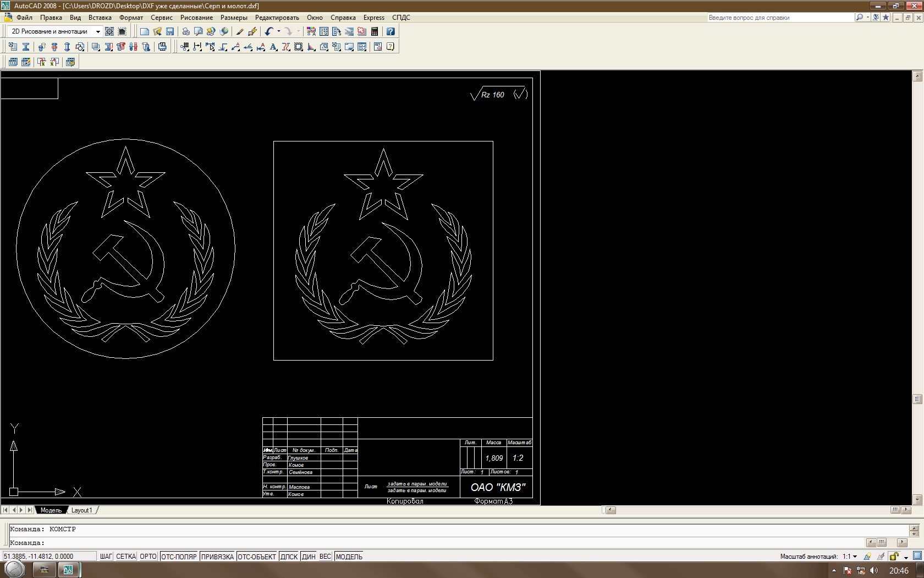Click the Windows Start orb
924x578 pixels.
(x=14, y=569)
